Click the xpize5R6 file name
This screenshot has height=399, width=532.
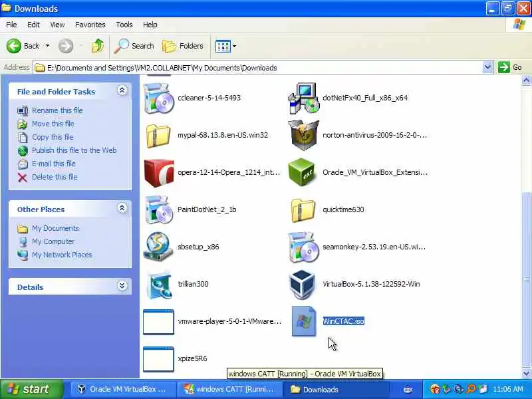(192, 358)
